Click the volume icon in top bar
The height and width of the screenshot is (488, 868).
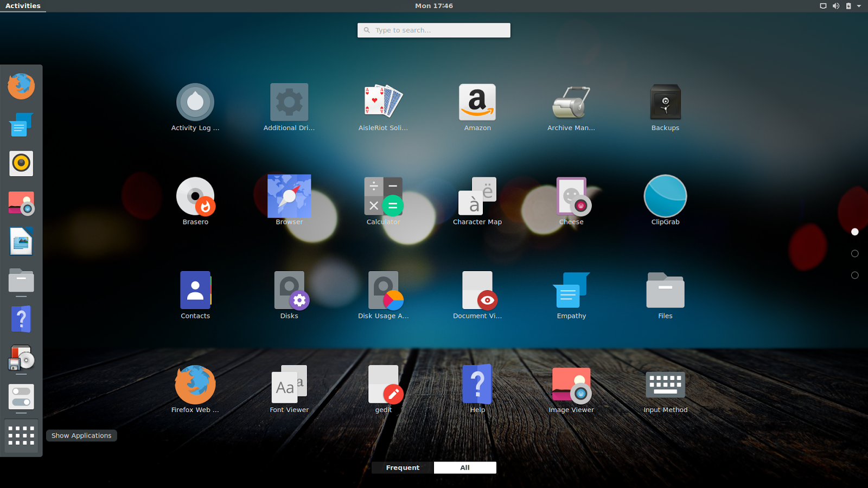(836, 6)
